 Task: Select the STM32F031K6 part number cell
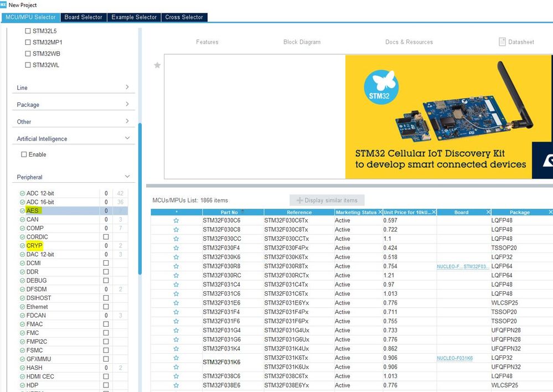[x=232, y=362]
